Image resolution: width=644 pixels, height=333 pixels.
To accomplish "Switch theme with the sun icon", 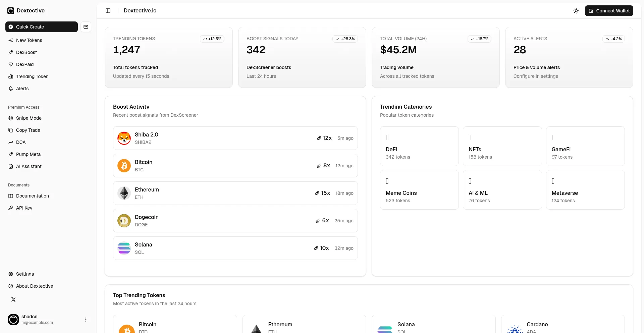I will tap(576, 11).
